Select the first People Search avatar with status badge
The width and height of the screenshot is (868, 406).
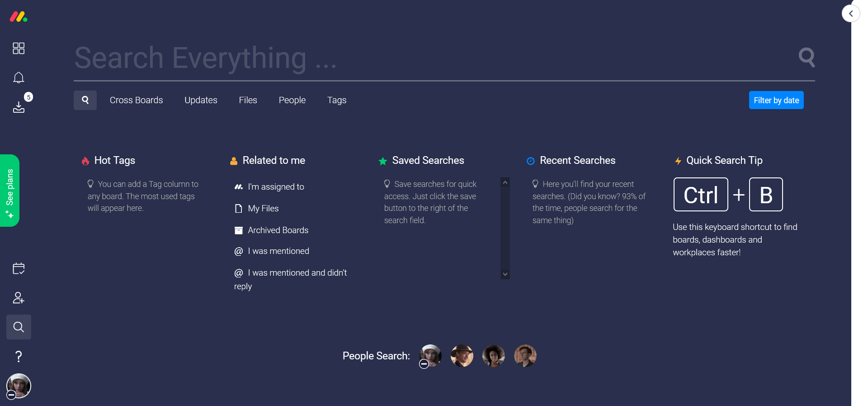click(430, 356)
